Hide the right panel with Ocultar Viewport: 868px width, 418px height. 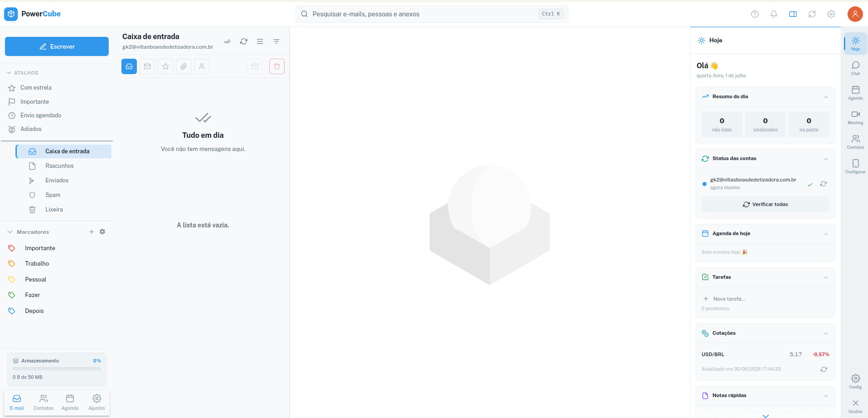tap(855, 406)
